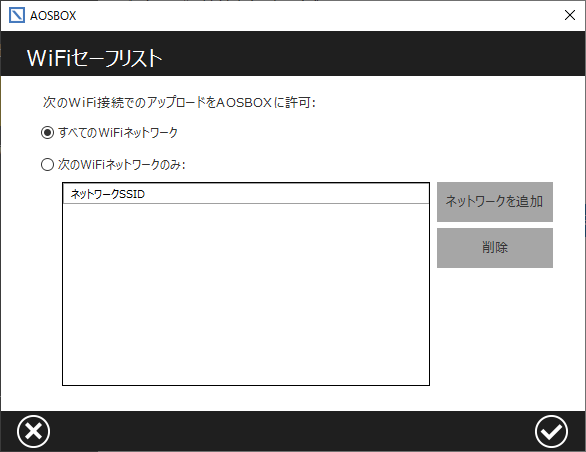Cancel changes with the circled X icon

pyautogui.click(x=33, y=431)
